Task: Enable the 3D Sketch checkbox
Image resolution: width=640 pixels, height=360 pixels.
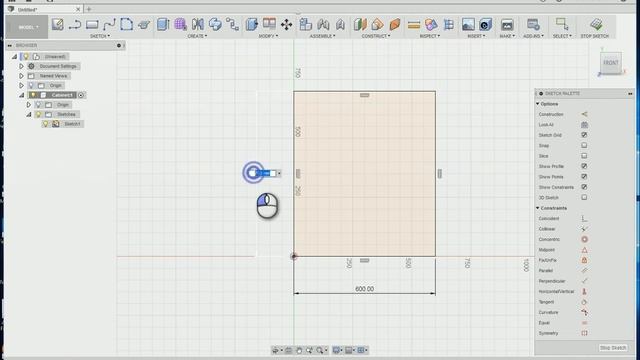Action: point(584,198)
